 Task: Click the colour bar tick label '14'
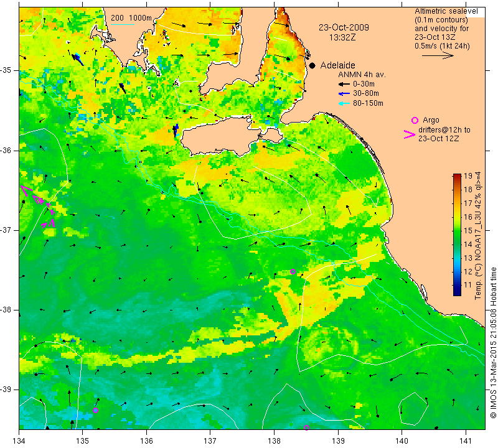pos(468,244)
